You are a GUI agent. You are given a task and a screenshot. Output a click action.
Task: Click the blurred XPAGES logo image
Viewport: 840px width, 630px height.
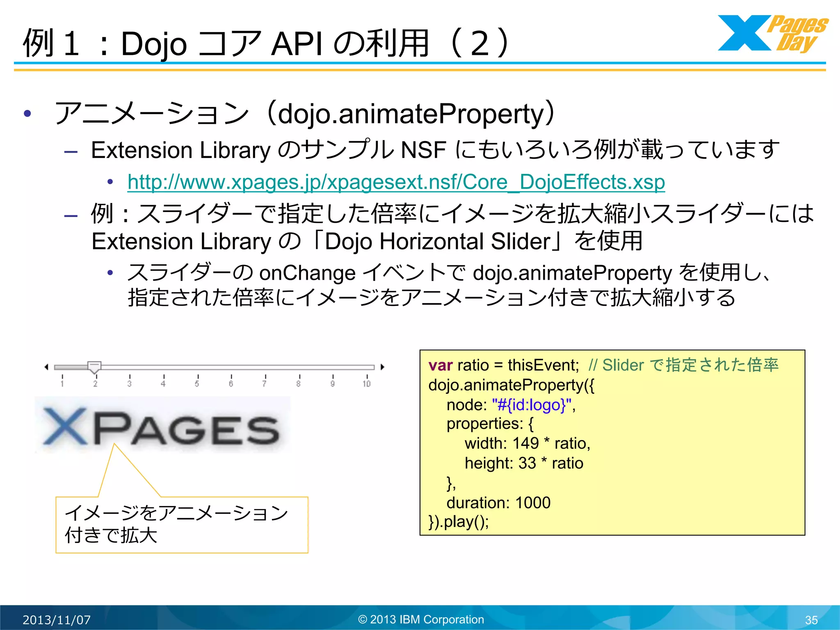point(163,425)
